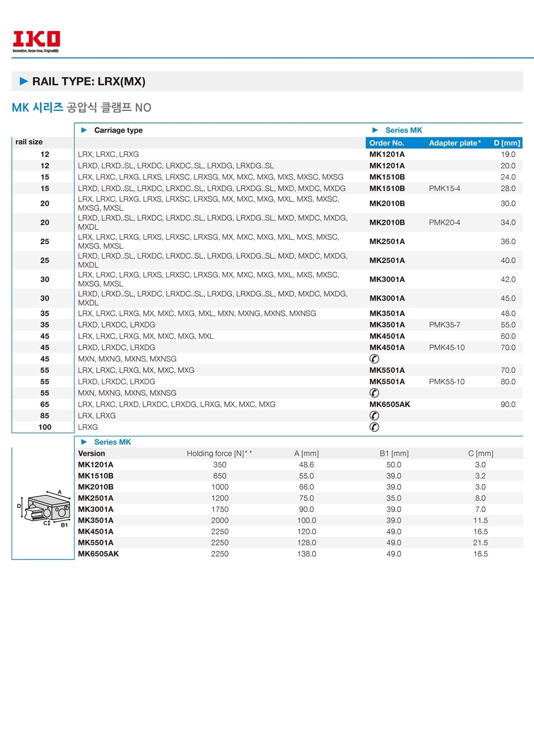Click the blue arrow before Carriage type
The height and width of the screenshot is (756, 534).
[x=84, y=130]
